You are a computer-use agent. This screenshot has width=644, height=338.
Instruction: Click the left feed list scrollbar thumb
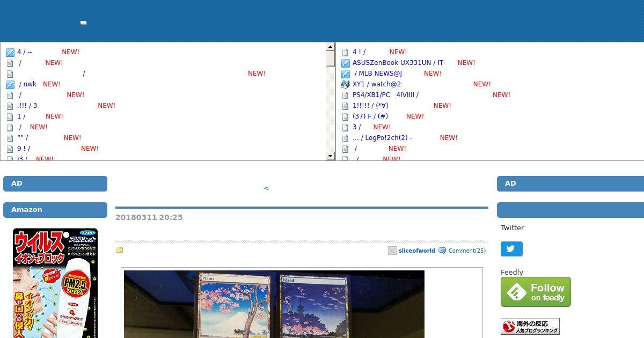pos(331,58)
